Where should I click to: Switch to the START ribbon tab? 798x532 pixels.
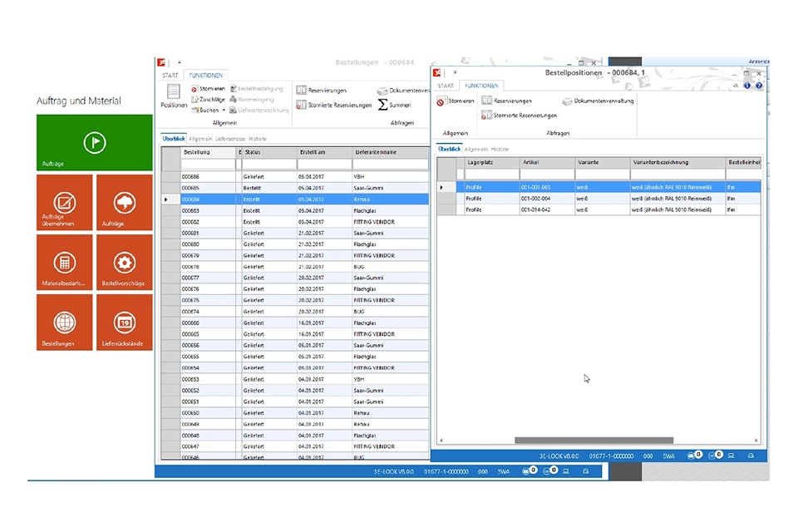coord(170,75)
